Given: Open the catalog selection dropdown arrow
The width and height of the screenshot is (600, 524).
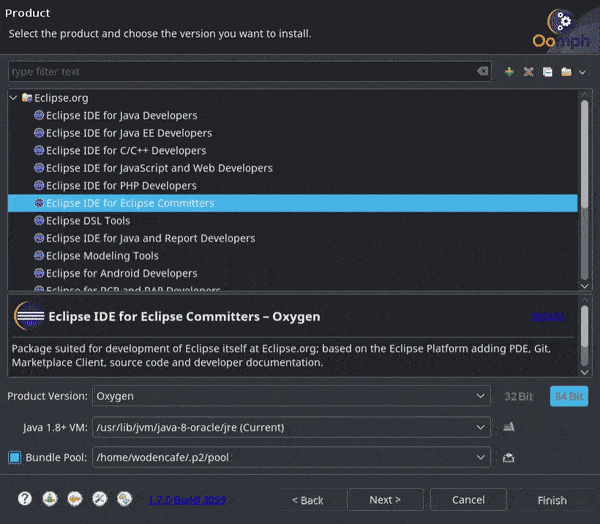Looking at the screenshot, I should pyautogui.click(x=582, y=72).
